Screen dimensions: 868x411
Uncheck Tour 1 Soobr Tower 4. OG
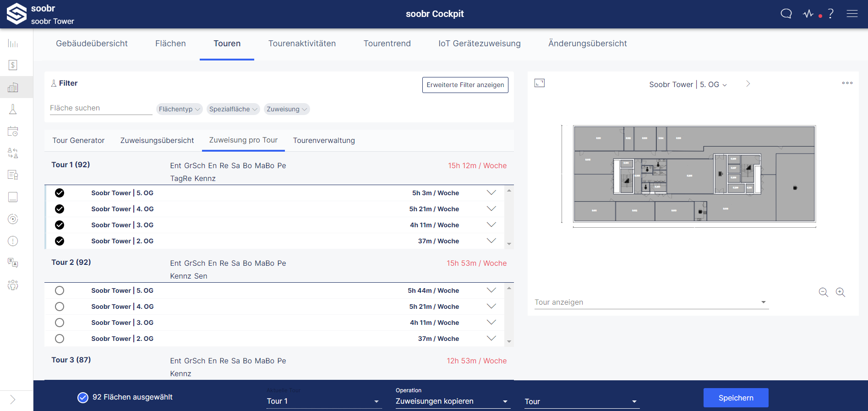(60, 209)
